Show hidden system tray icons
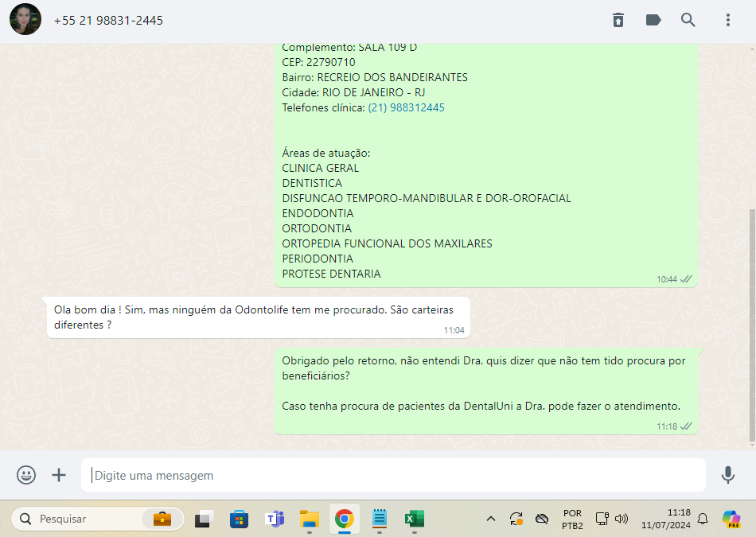This screenshot has height=537, width=756. (x=491, y=519)
